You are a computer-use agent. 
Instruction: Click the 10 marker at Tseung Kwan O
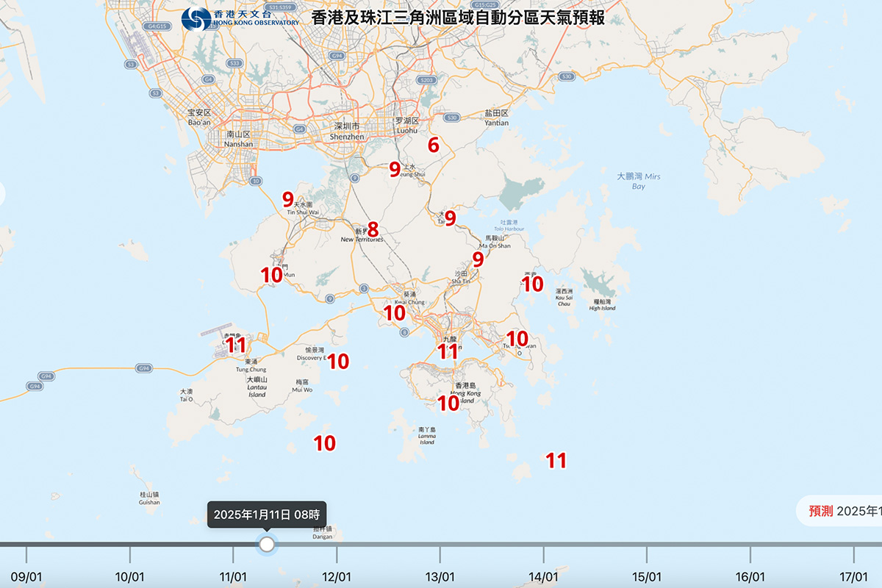coord(517,338)
